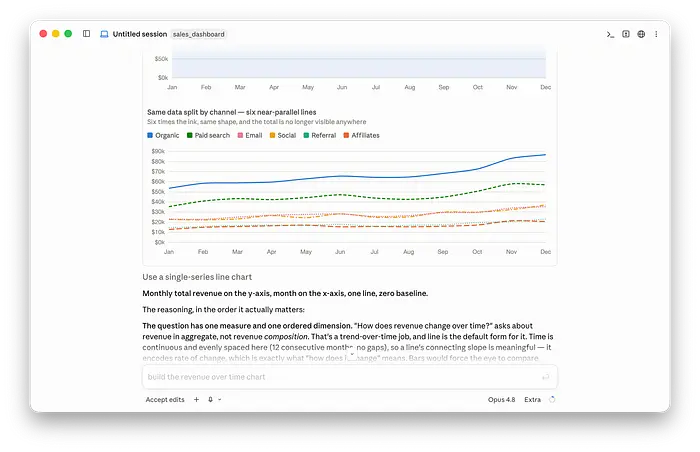Click the plus attach icon below input
The image size is (700, 452).
(x=196, y=400)
